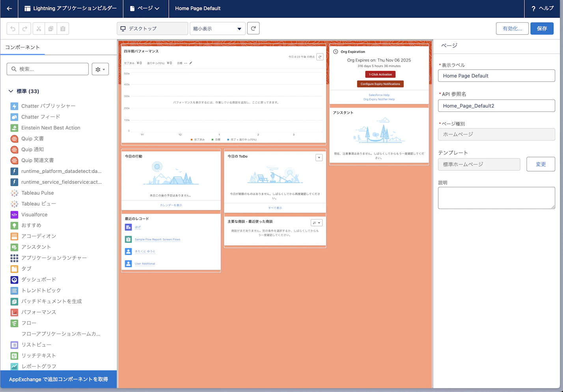
Task: Click the 1-Click Activation button
Action: pyautogui.click(x=380, y=74)
